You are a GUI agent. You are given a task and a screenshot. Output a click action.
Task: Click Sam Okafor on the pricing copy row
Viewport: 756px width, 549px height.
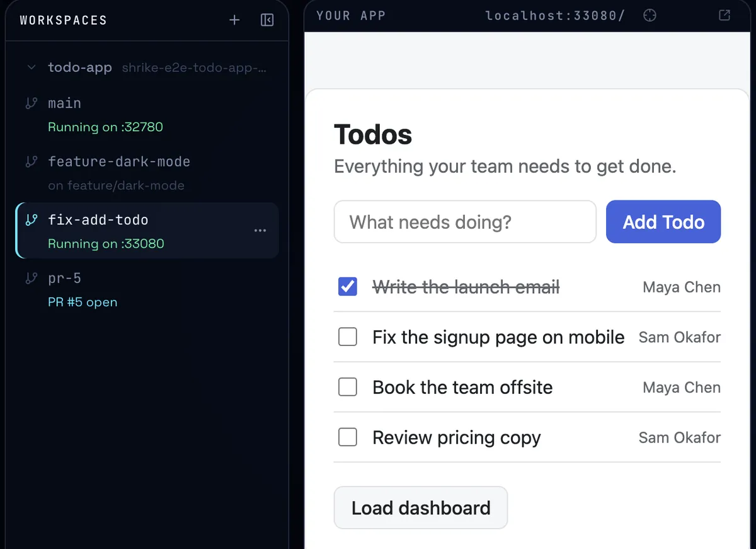click(680, 437)
